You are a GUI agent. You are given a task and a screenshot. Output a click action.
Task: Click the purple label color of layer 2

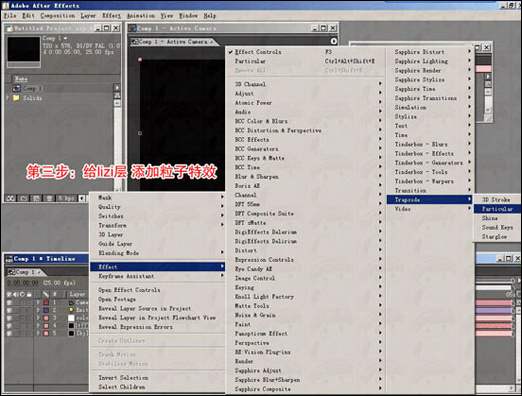(x=46, y=310)
